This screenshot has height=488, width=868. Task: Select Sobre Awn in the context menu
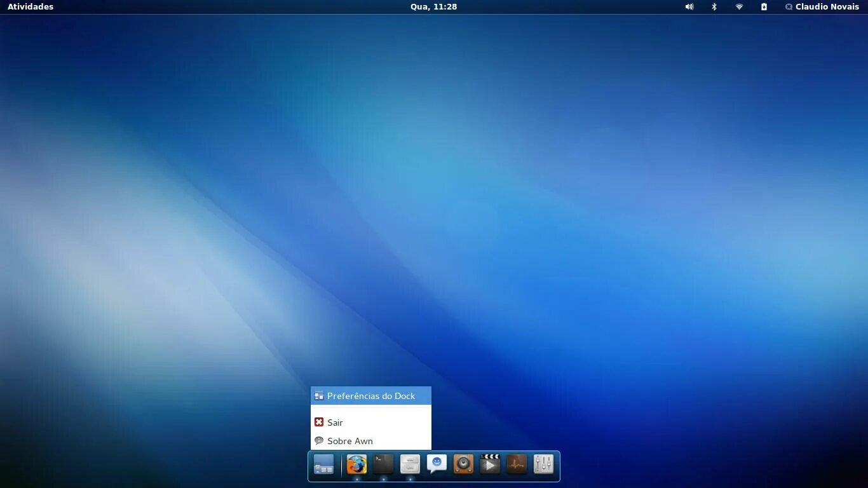click(350, 440)
